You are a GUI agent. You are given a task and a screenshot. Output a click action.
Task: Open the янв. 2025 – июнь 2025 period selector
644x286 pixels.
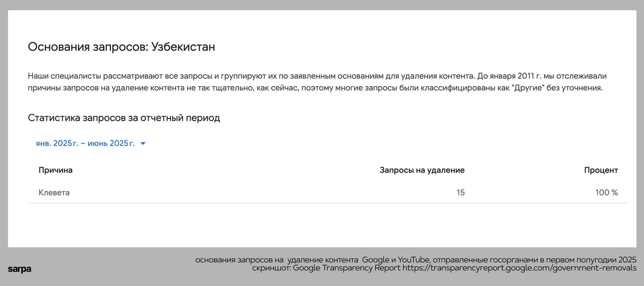point(85,143)
